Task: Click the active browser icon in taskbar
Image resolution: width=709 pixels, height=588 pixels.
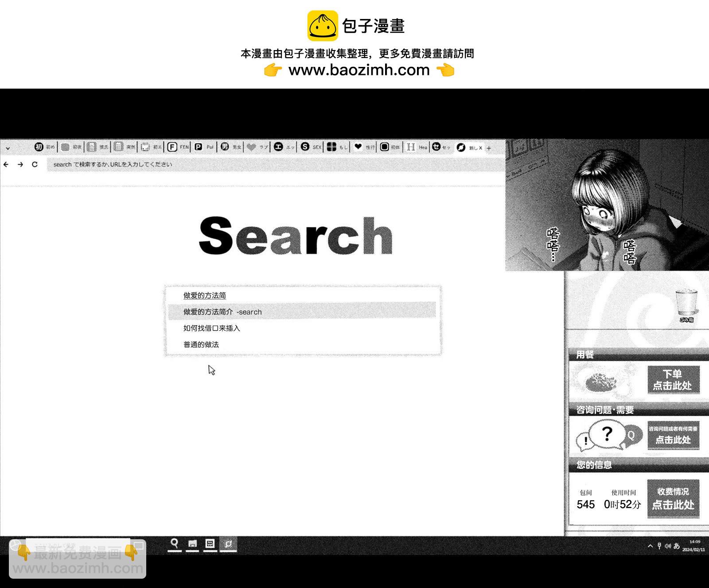Action: point(228,543)
